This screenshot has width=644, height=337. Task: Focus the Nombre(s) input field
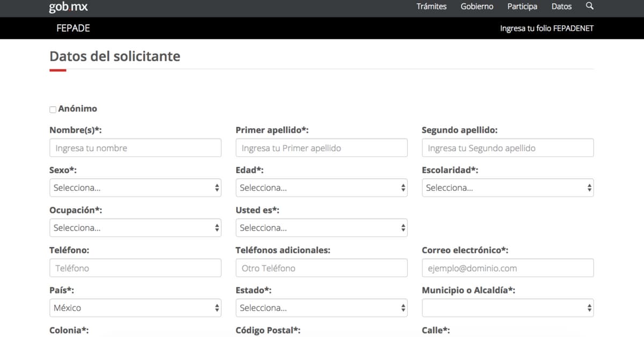click(135, 148)
